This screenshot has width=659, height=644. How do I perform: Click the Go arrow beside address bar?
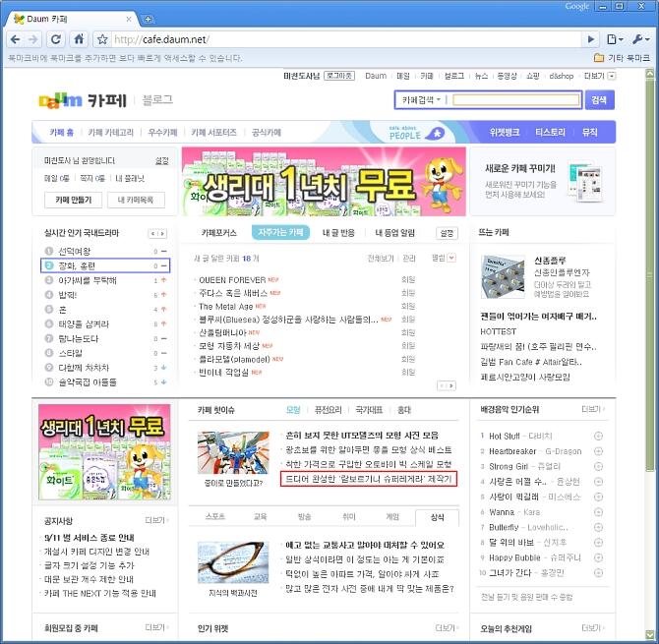click(591, 39)
